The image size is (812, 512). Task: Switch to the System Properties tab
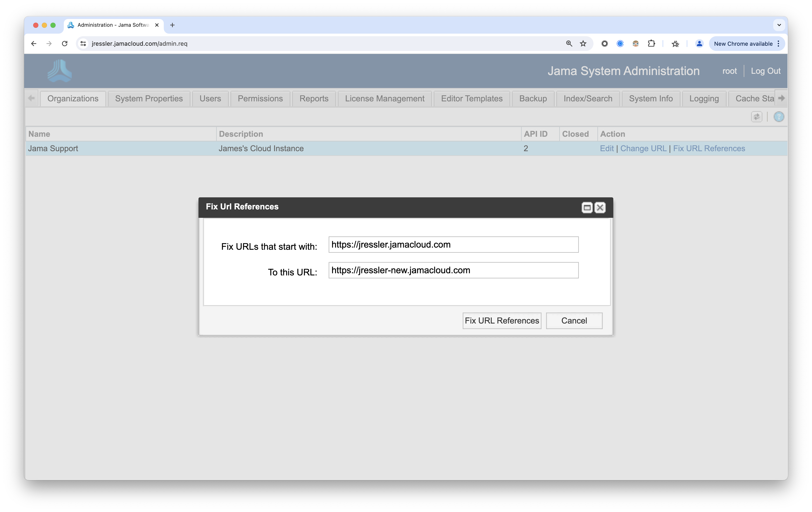(149, 99)
